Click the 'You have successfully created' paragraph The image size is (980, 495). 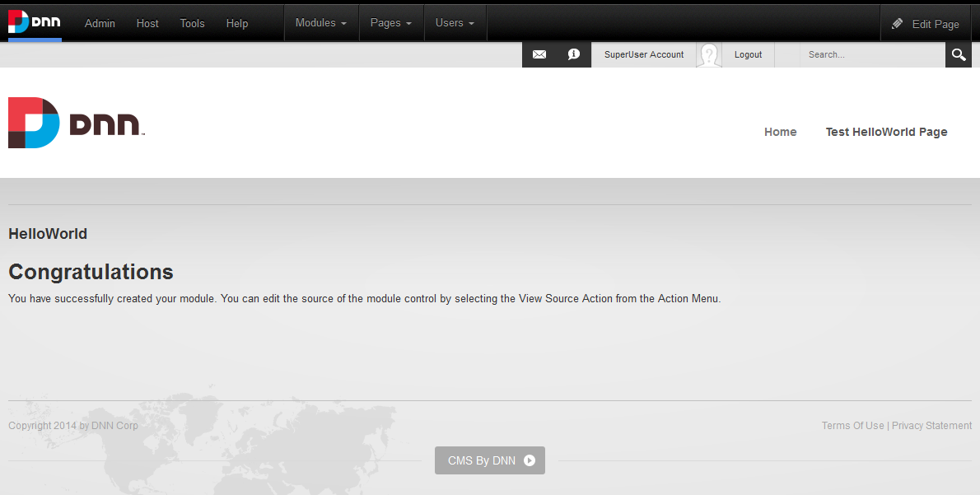(364, 299)
